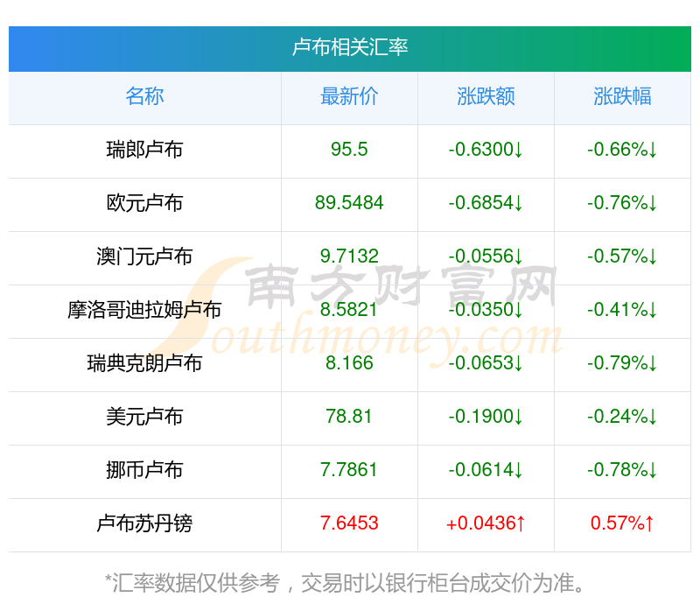This screenshot has height=611, width=700.
Task: Click the 89.5484 price value
Action: tap(349, 203)
